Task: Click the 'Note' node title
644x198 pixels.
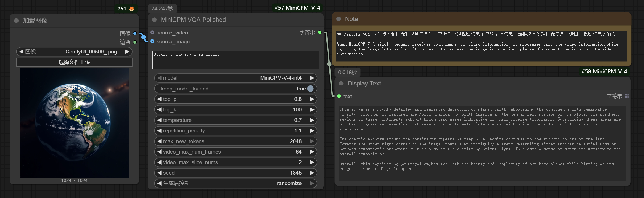Action: point(351,19)
